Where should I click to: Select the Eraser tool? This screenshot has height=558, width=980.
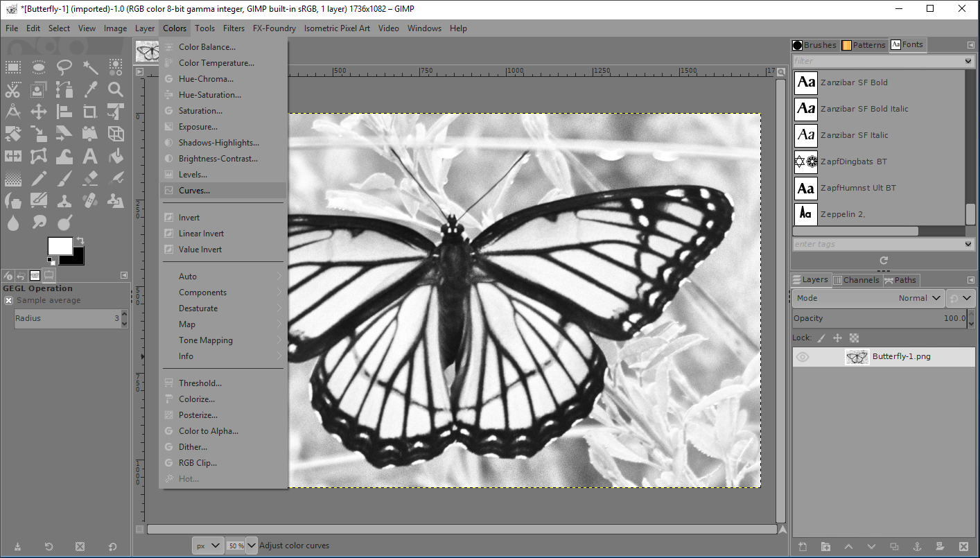pyautogui.click(x=90, y=178)
